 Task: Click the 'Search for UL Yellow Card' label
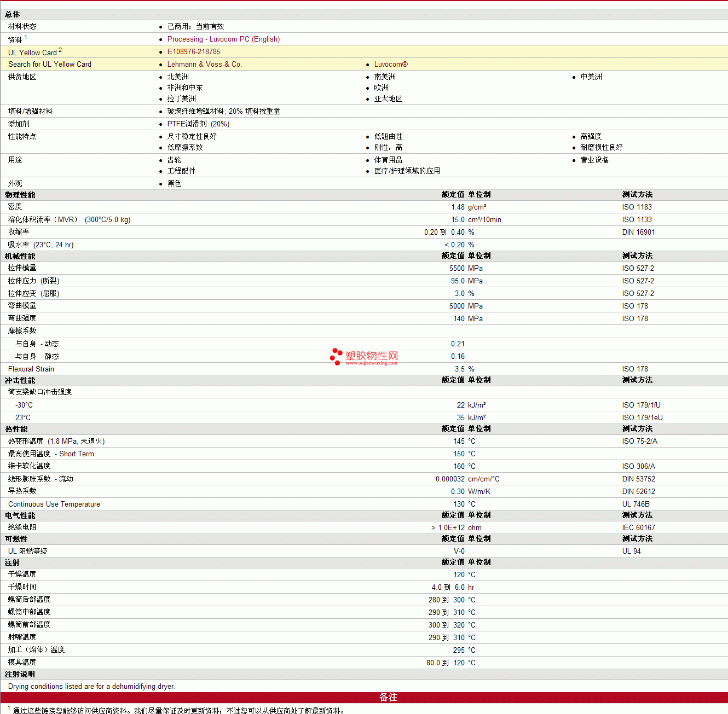(x=50, y=65)
